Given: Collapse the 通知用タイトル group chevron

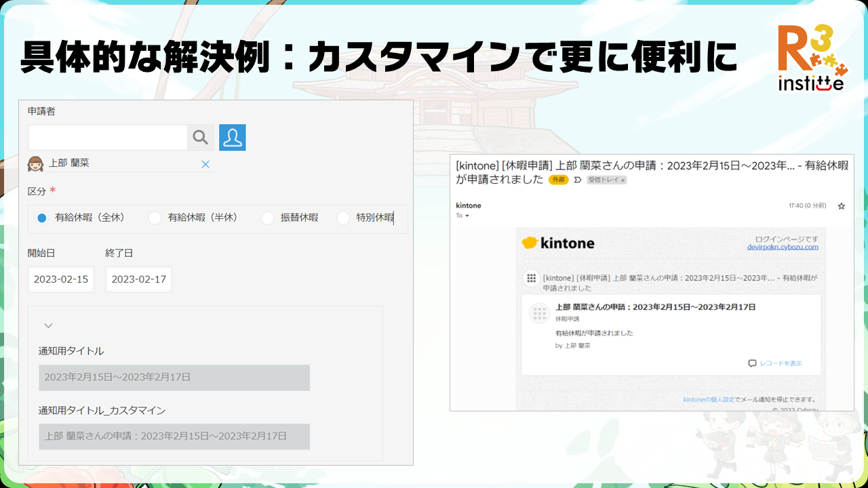Looking at the screenshot, I should pos(48,325).
